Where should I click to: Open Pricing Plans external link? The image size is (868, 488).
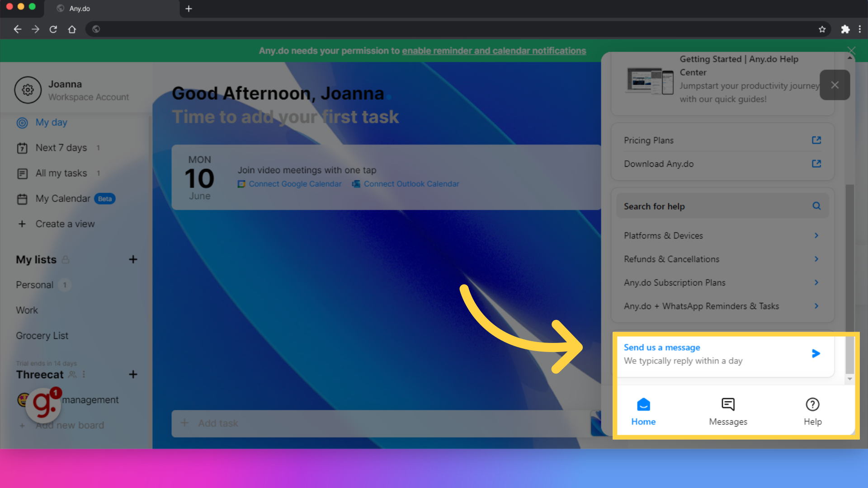pos(722,141)
